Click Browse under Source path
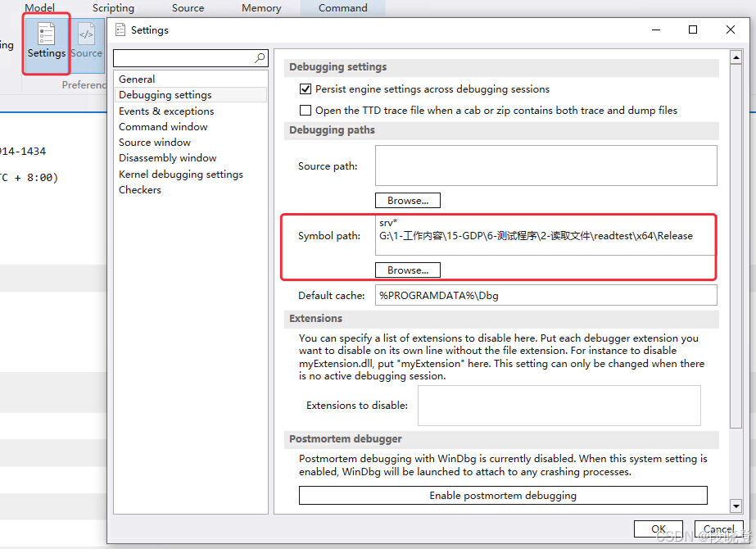 tap(407, 200)
